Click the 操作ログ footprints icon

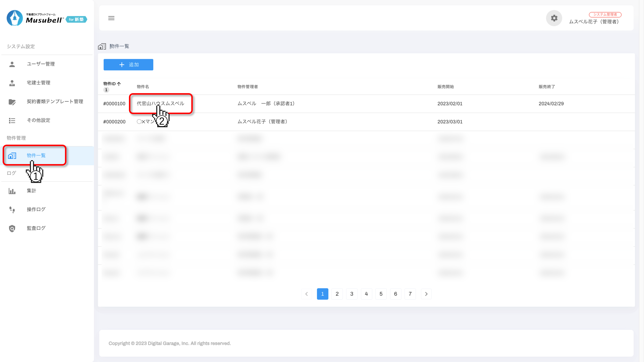point(12,210)
